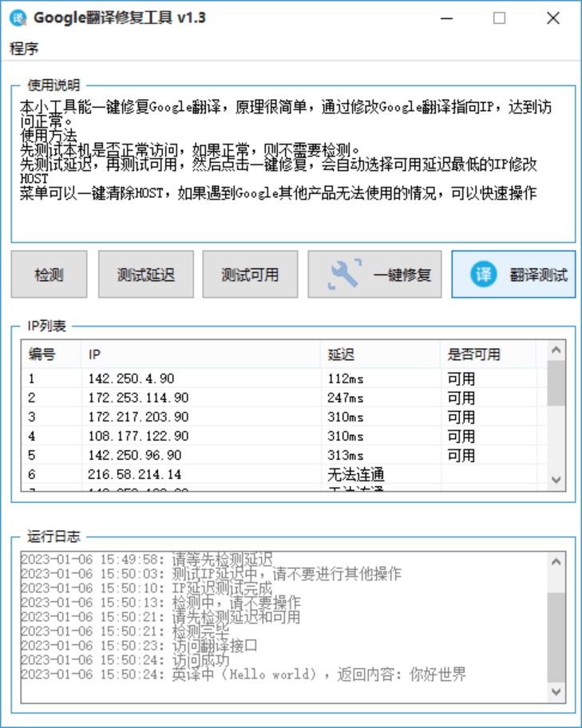Click the 一键修复 one-click repair button
The width and height of the screenshot is (582, 728).
click(x=374, y=275)
